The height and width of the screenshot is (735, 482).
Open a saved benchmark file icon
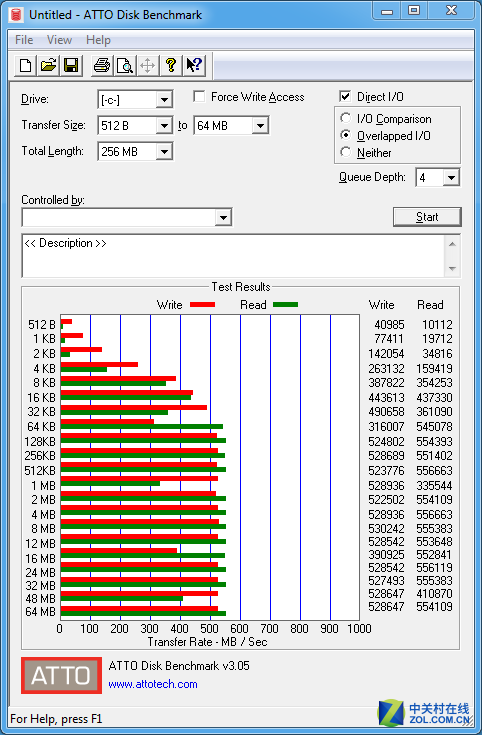pos(48,65)
